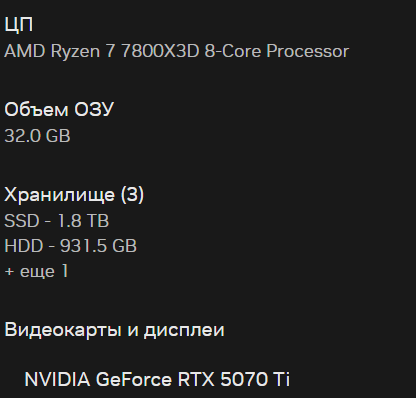Click the '8-Core' text in CPU name
416x398 pixels.
233,51
